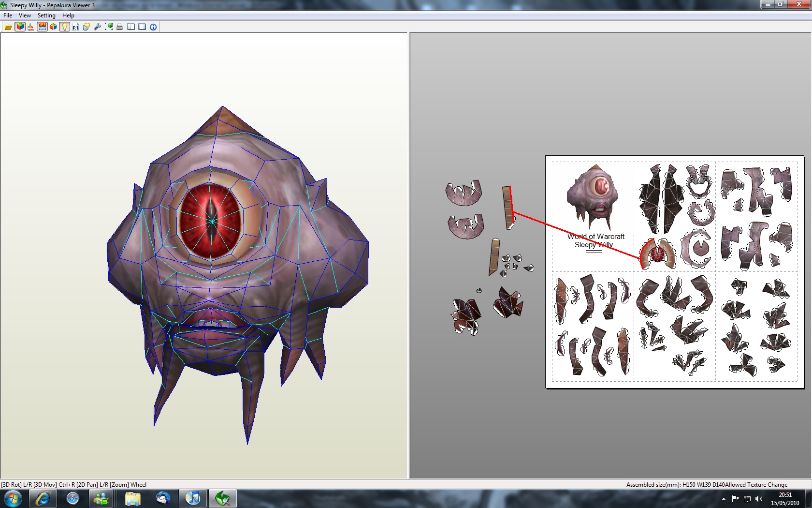Image resolution: width=812 pixels, height=508 pixels.
Task: Open Windows Live Messenger from taskbar
Action: pyautogui.click(x=102, y=498)
